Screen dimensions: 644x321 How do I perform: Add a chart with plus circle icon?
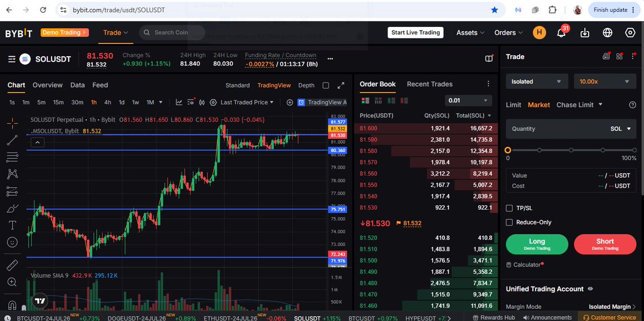click(x=290, y=102)
